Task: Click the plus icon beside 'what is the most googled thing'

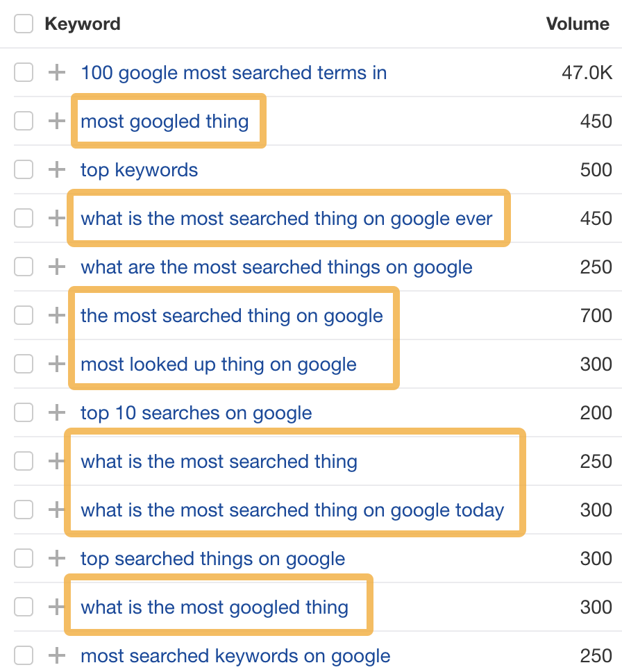Action: click(56, 607)
